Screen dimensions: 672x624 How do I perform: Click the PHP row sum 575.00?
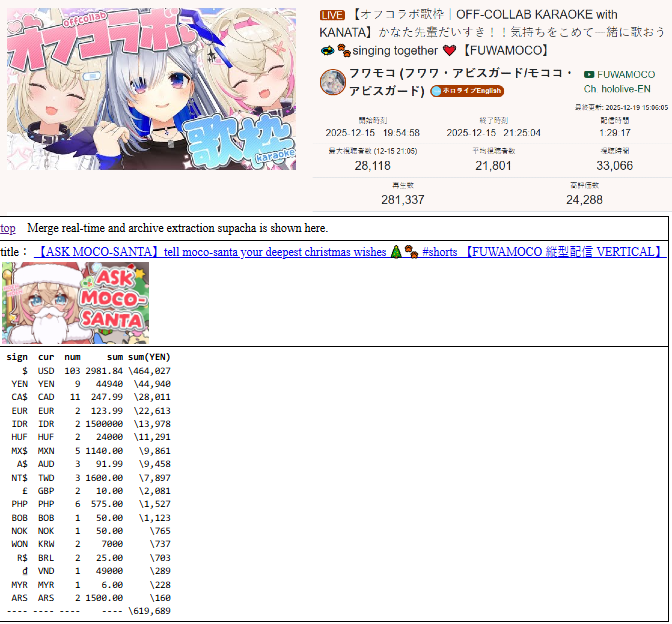pyautogui.click(x=107, y=504)
